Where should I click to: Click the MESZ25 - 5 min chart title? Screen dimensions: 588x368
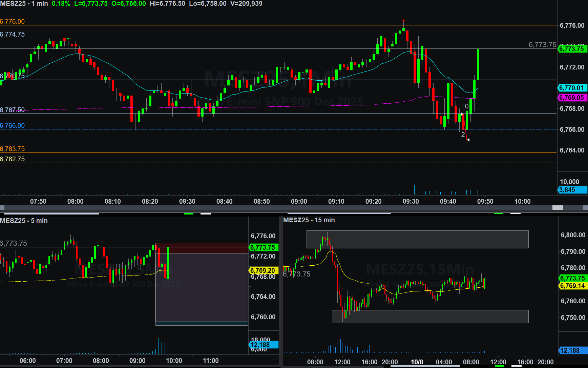pos(24,221)
